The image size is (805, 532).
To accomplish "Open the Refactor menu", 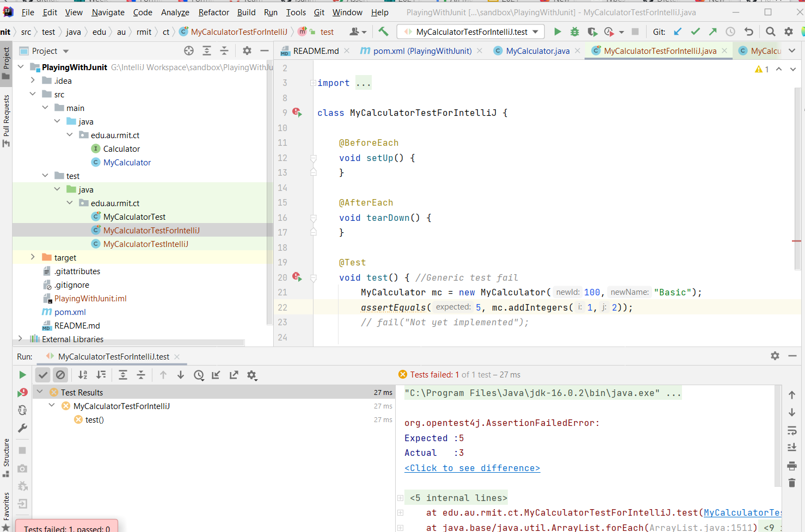I will (x=213, y=12).
